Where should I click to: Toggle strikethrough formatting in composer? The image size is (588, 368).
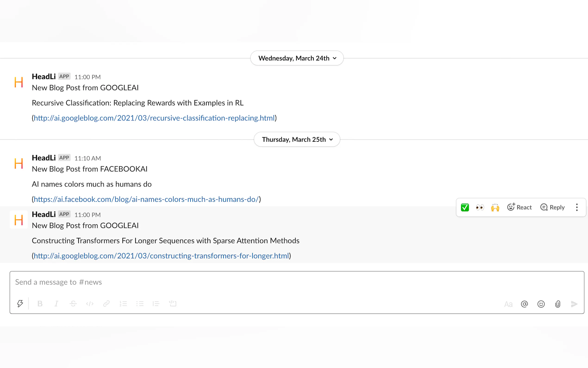tap(73, 304)
